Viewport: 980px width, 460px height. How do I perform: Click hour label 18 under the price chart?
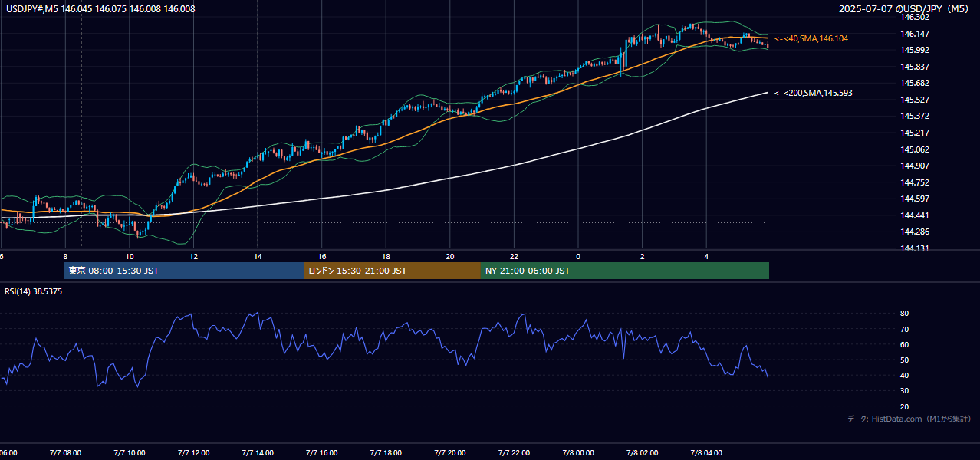click(386, 256)
